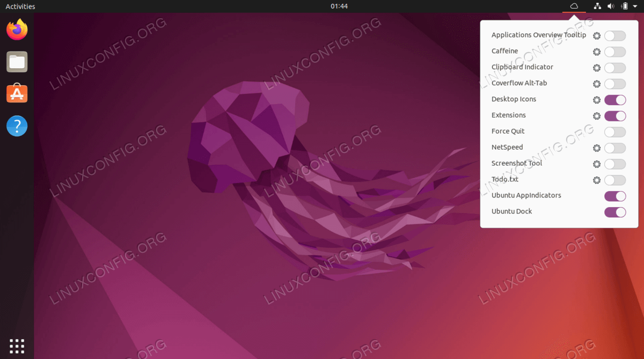Select the Ubuntu AppIndicators label

[526, 195]
